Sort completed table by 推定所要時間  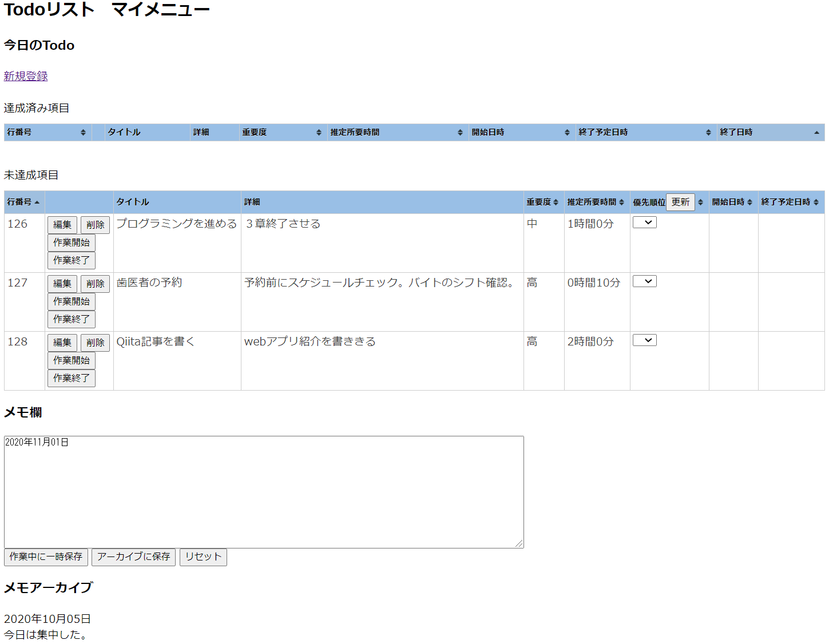coord(398,132)
